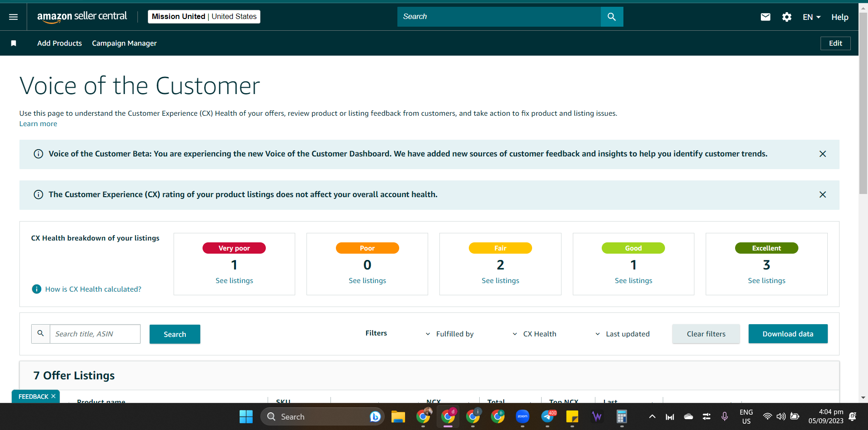Click the Bing icon in taskbar search
868x430 pixels.
click(x=375, y=417)
